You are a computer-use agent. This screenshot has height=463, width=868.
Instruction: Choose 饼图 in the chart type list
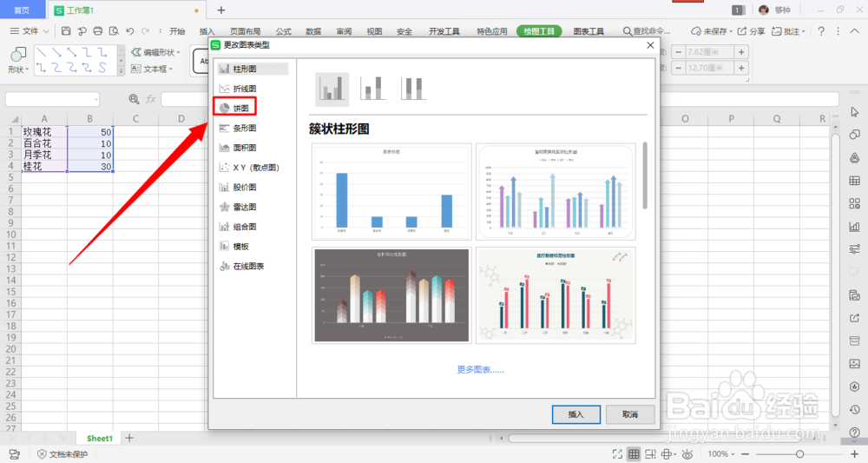coord(234,108)
